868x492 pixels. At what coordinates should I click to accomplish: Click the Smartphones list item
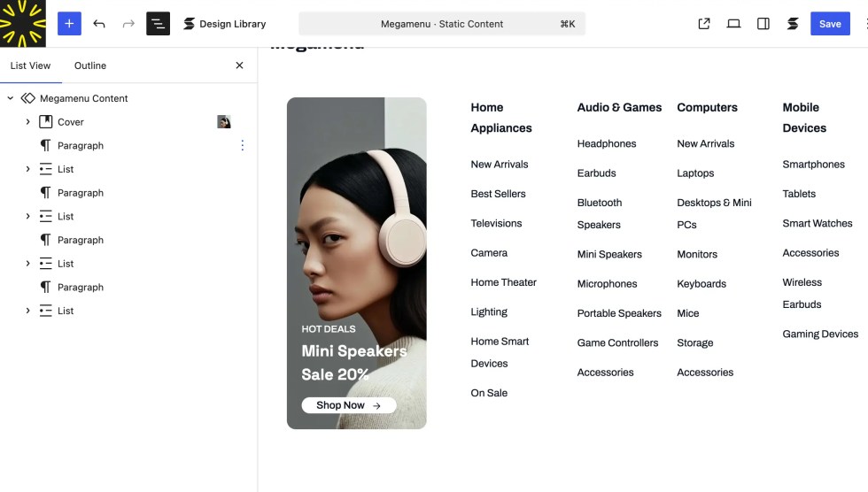[x=814, y=165]
